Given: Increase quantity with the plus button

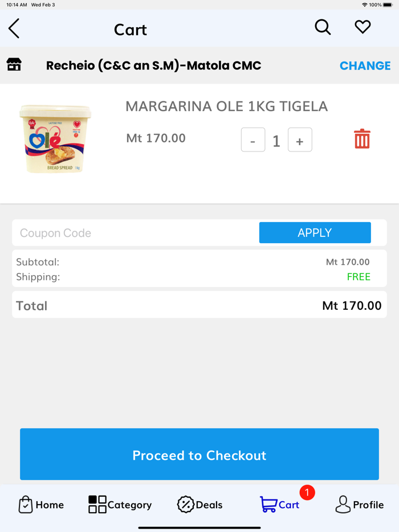Looking at the screenshot, I should pos(300,140).
